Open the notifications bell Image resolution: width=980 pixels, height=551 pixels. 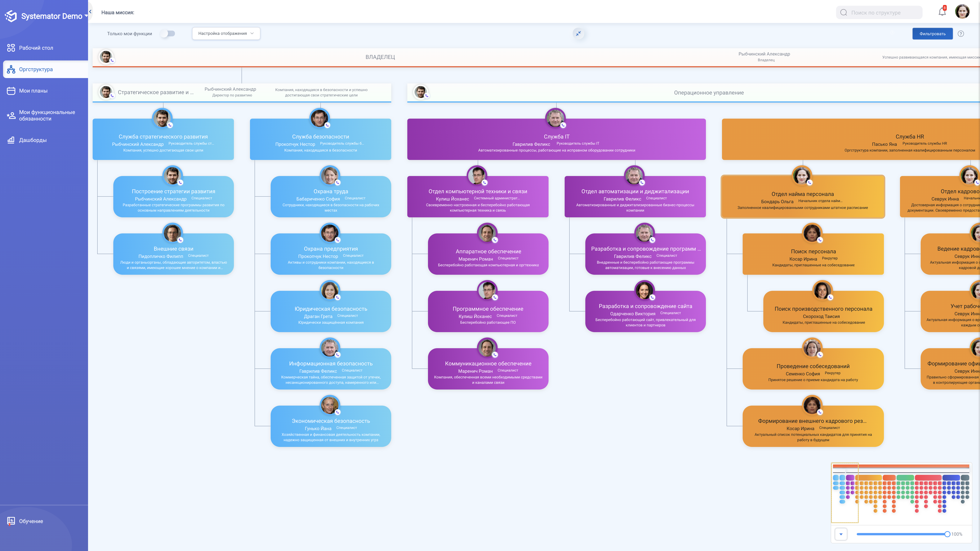coord(942,12)
